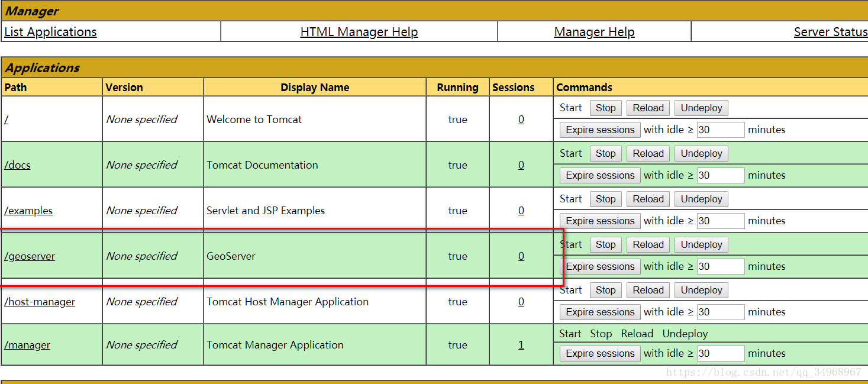868x384 pixels.
Task: Focus idle minutes field for /manager
Action: click(721, 353)
